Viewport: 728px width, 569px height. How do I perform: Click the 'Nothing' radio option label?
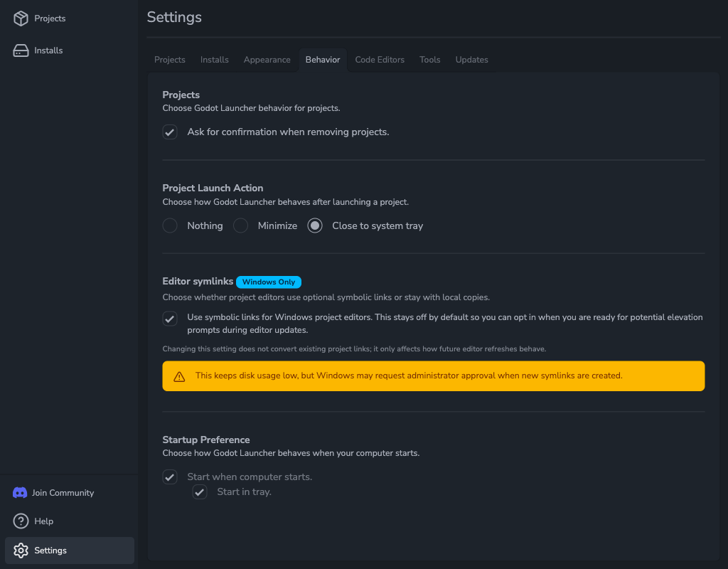(205, 225)
